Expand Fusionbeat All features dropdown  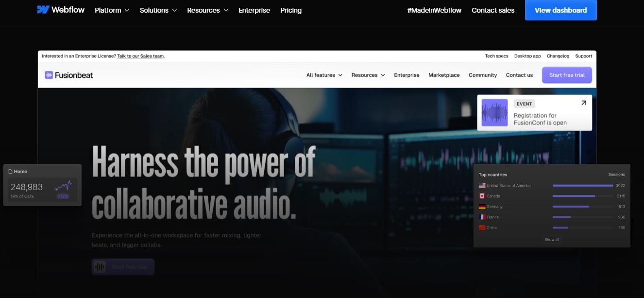(x=324, y=75)
